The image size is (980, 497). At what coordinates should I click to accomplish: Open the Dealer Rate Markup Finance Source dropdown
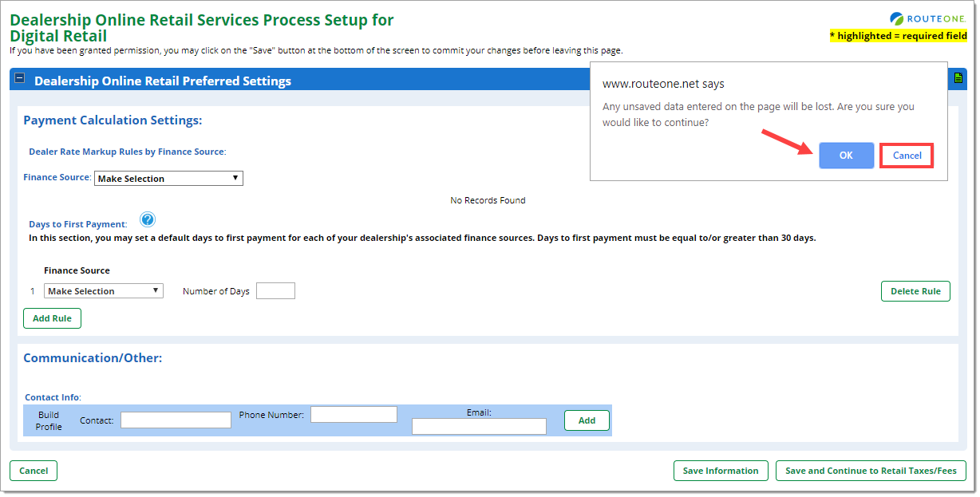tap(168, 179)
